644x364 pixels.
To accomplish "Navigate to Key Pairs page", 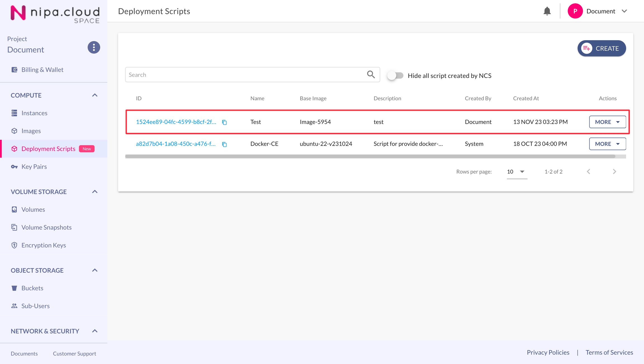I will coord(34,167).
